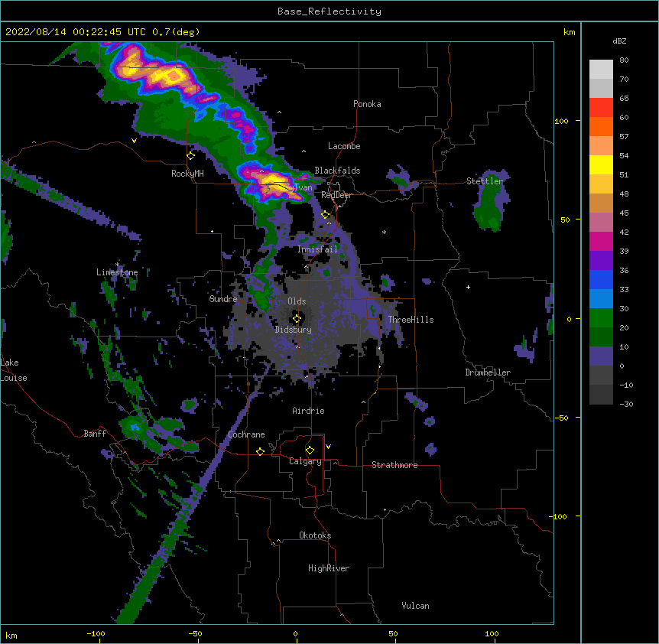Click the HighRiver label
The height and width of the screenshot is (644, 659).
(x=329, y=568)
